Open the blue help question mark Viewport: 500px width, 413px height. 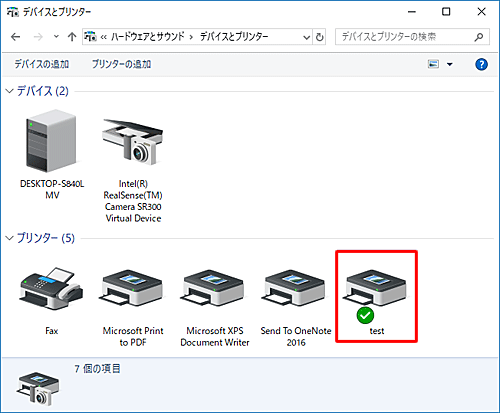click(481, 64)
